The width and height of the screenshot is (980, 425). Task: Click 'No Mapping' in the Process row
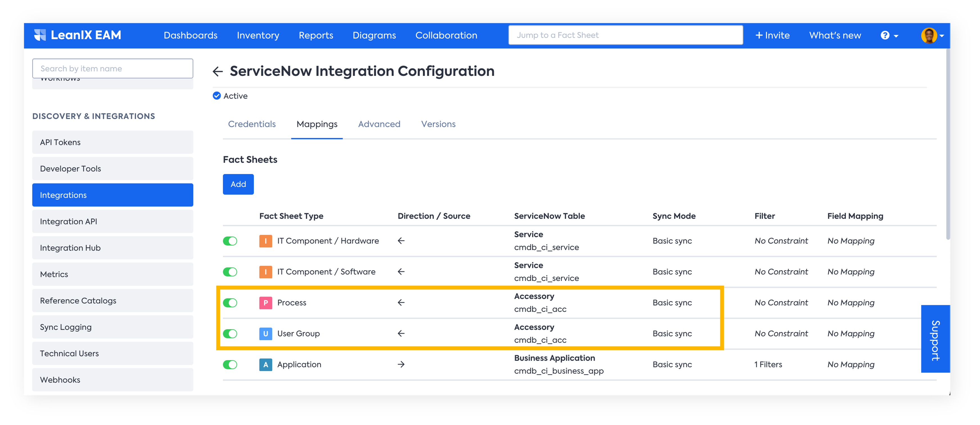(x=851, y=302)
